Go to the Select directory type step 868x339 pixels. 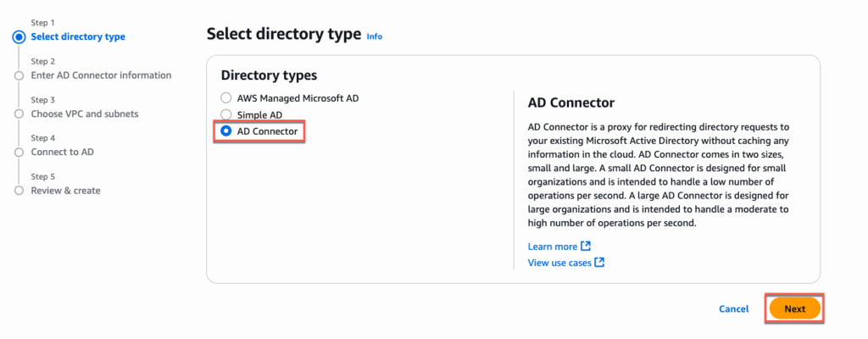[x=78, y=37]
